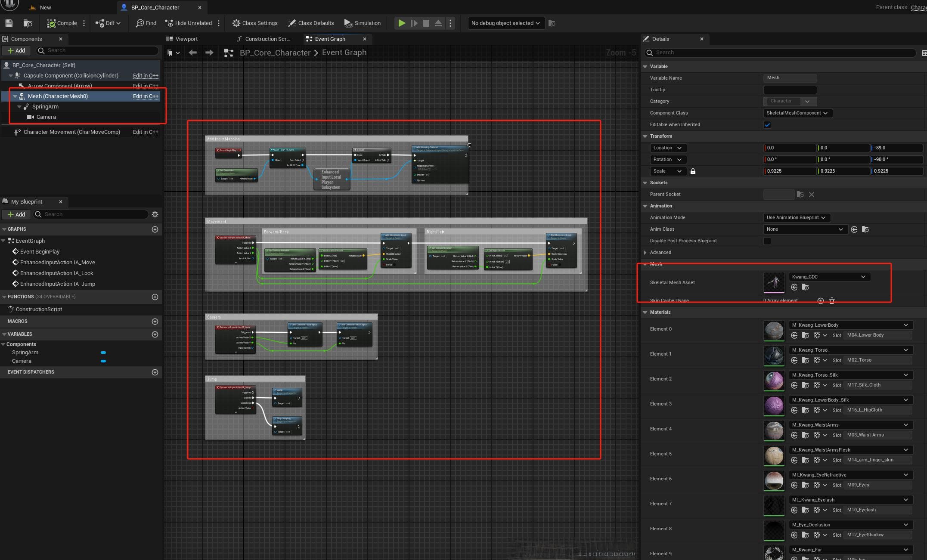This screenshot has width=927, height=560.
Task: Navigate forward with the right arrow in graph
Action: 209,53
